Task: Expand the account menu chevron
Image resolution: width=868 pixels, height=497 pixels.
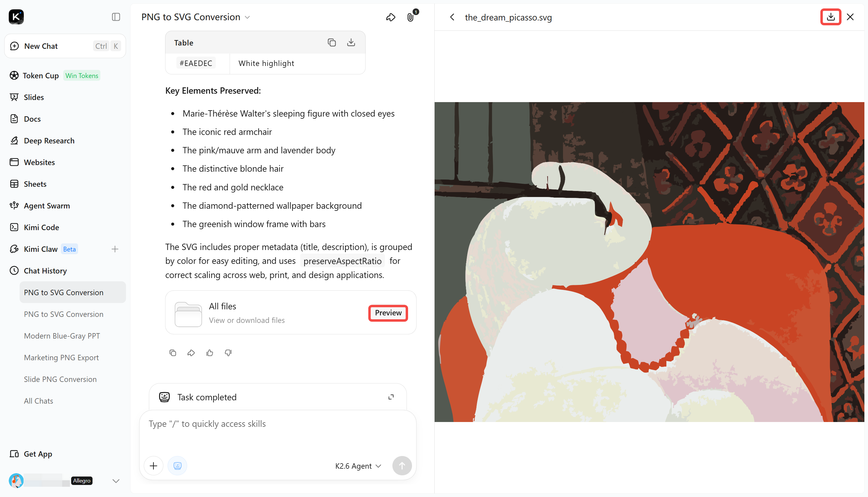Action: (116, 481)
